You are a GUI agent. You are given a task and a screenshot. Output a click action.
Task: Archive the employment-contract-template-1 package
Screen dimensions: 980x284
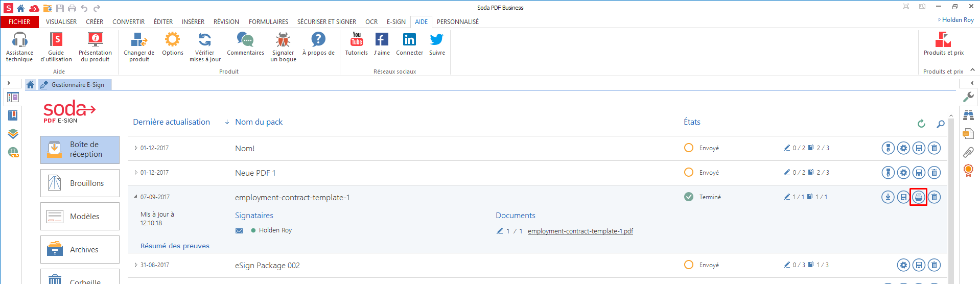click(x=919, y=197)
